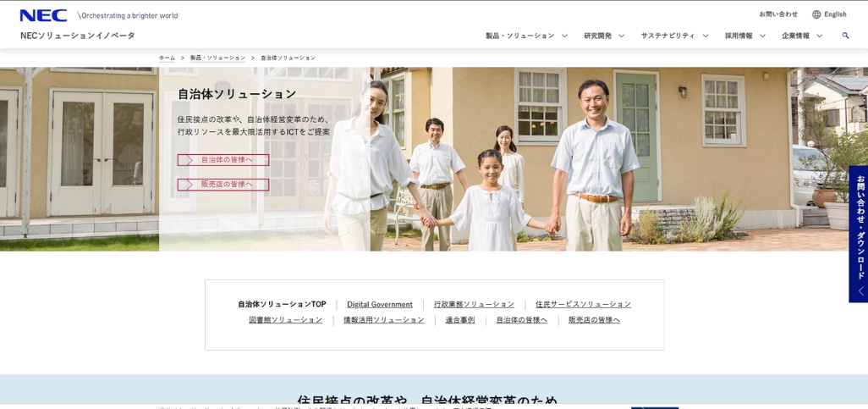The image size is (868, 409).
Task: Open the 製品・ソリューション menu
Action: [x=519, y=36]
